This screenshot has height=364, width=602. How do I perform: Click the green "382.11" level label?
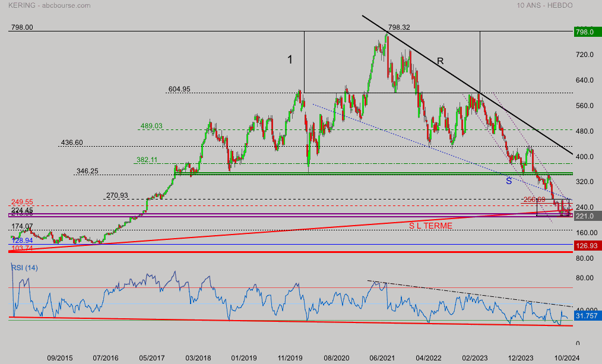point(147,160)
